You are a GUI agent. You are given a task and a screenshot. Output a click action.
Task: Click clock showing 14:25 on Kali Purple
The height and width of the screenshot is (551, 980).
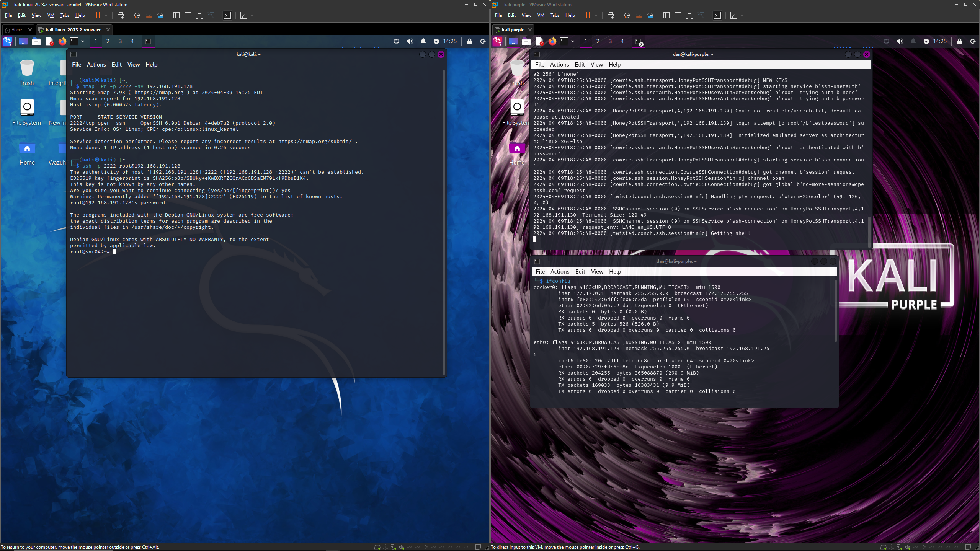pyautogui.click(x=940, y=41)
